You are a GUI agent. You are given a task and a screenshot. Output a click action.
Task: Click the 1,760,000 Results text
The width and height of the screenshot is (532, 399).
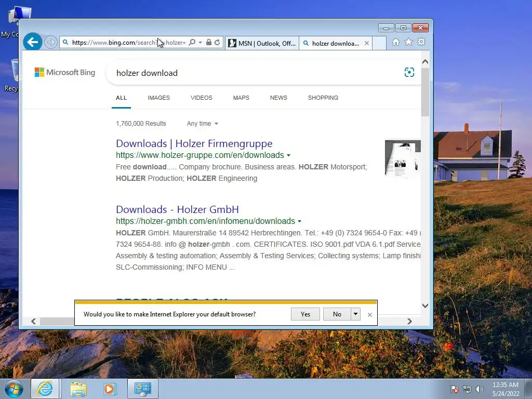pos(141,124)
